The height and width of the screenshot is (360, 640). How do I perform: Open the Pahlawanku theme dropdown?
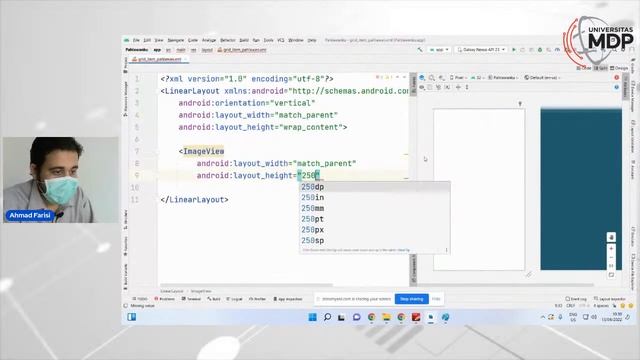point(504,78)
